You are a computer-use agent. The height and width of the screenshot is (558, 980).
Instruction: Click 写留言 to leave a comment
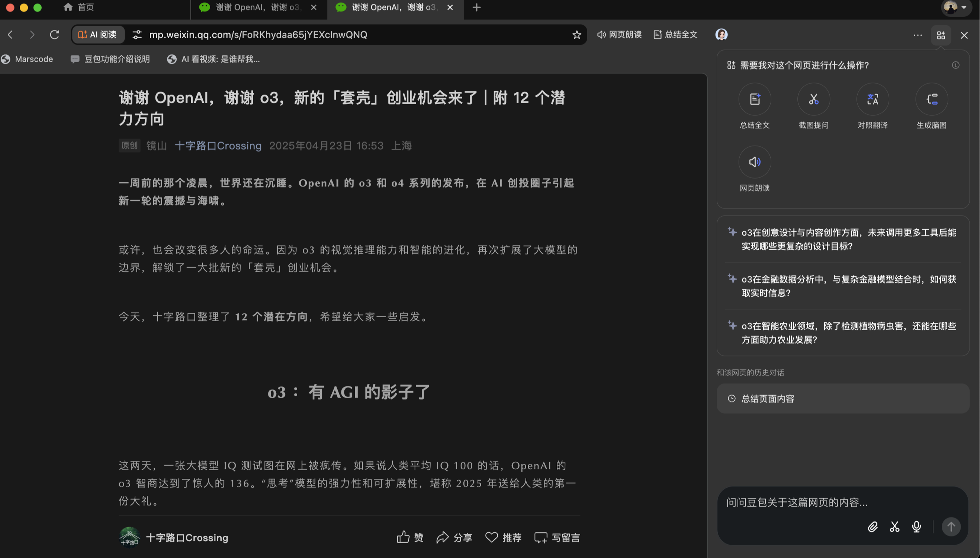pos(557,537)
